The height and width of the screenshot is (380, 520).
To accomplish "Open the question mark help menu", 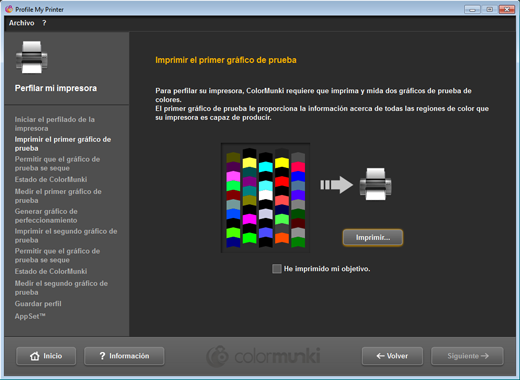I will [44, 23].
